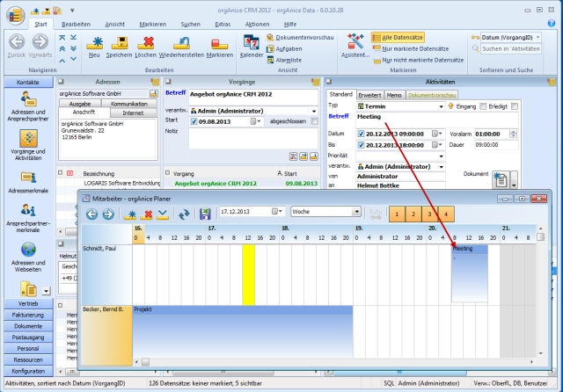Image resolution: width=563 pixels, height=392 pixels.
Task: Select orange group button 1 in Planer
Action: (397, 214)
